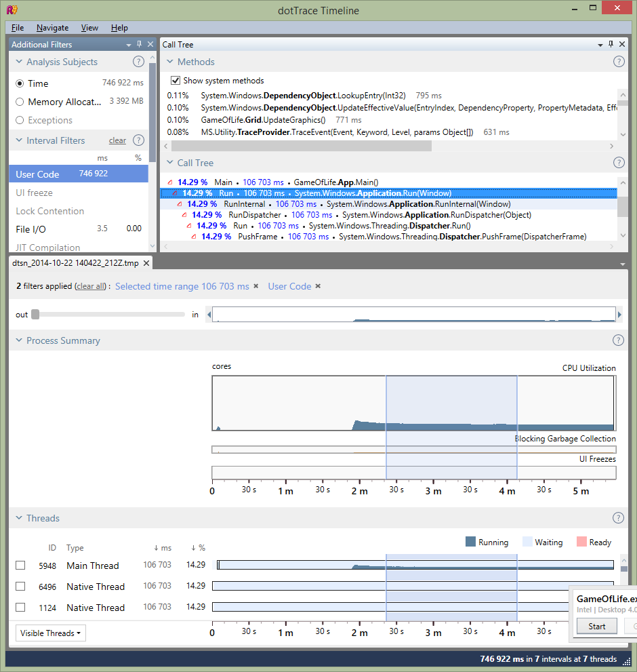Select the File I/O interval filter
The image size is (637, 672).
pos(79,229)
